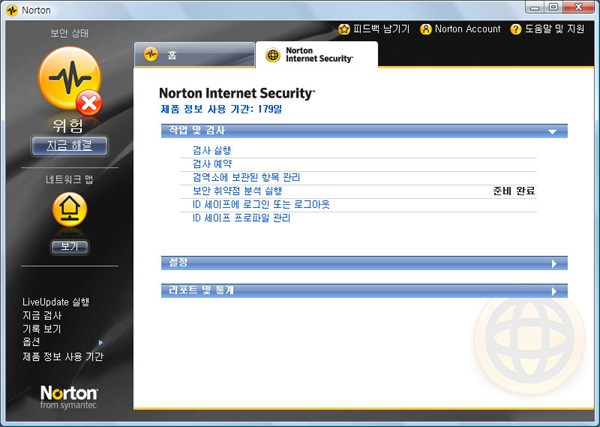This screenshot has height=427, width=600.
Task: Click the 제품 정보 사용 기간: 179일 text
Action: click(x=221, y=109)
